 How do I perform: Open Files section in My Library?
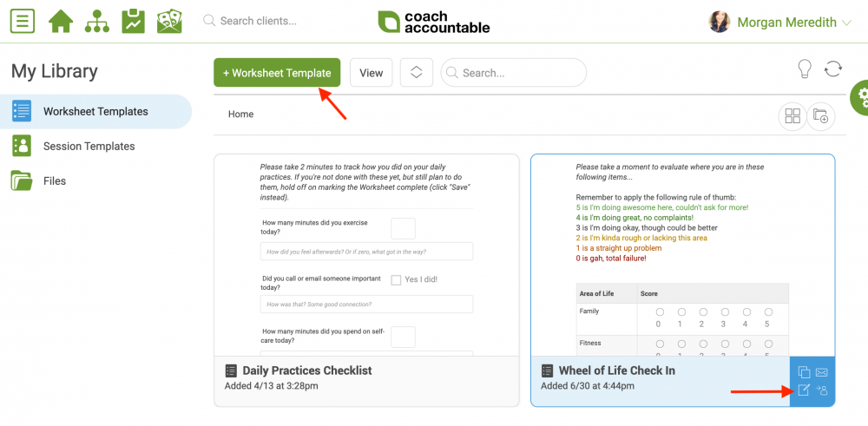pos(55,181)
